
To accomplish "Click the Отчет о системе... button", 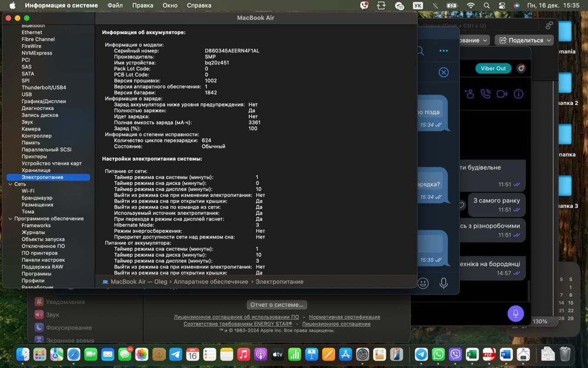I will pyautogui.click(x=277, y=304).
